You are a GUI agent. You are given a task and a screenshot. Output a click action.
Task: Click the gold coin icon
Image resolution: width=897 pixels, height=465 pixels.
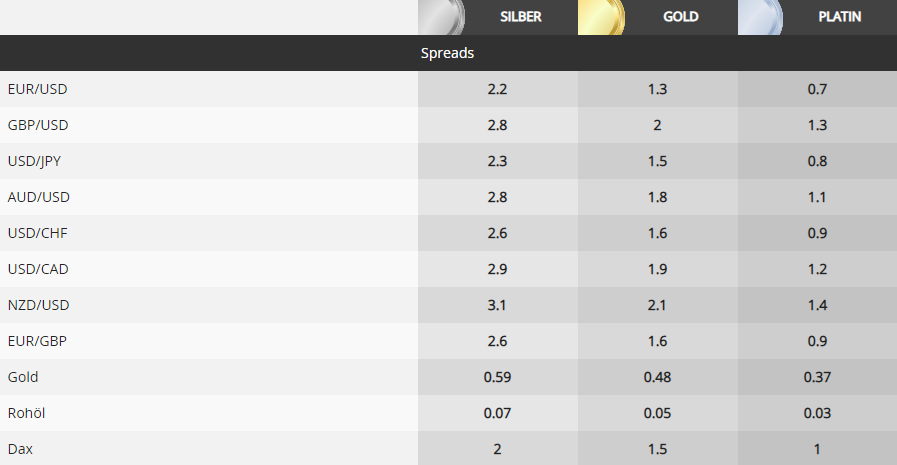point(601,17)
